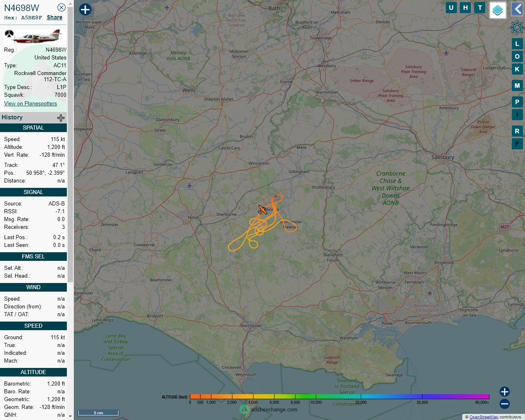This screenshot has height=420, width=525.
Task: Toggle the U button in top toolbar
Action: pyautogui.click(x=451, y=7)
